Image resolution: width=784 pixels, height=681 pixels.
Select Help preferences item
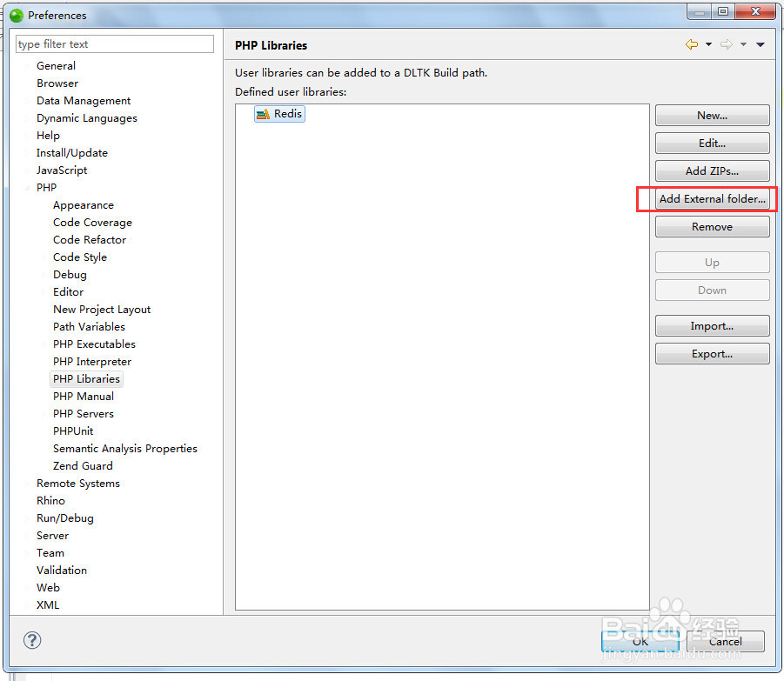48,136
